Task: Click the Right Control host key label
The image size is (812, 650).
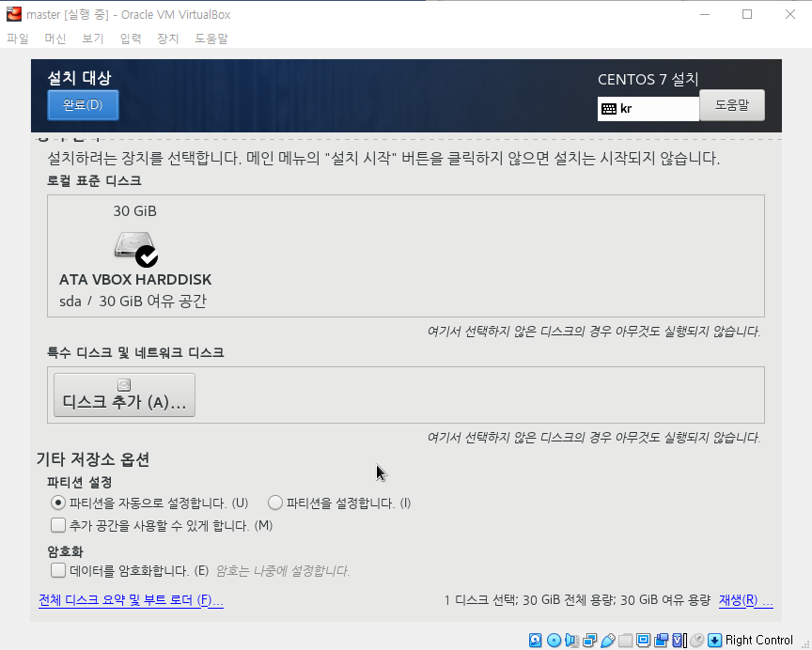Action: pyautogui.click(x=758, y=641)
